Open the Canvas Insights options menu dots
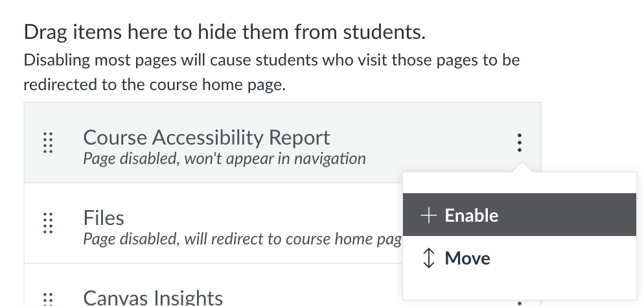The image size is (644, 306). [518, 302]
